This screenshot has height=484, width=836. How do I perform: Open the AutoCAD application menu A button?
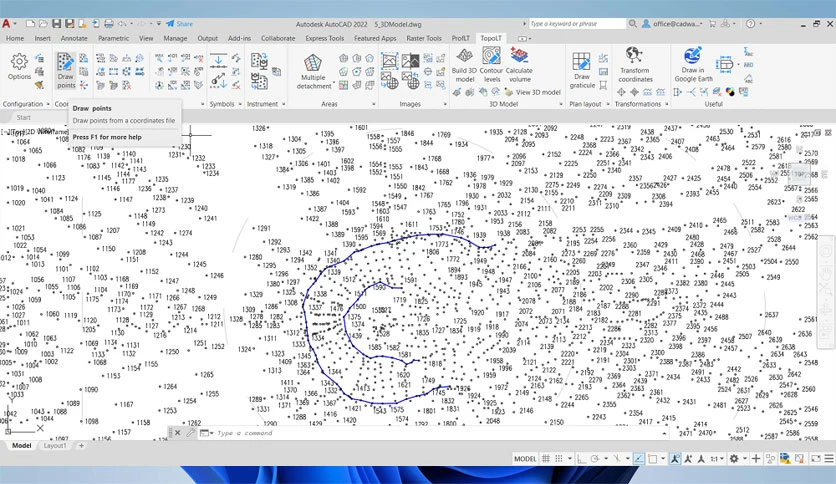[6, 24]
